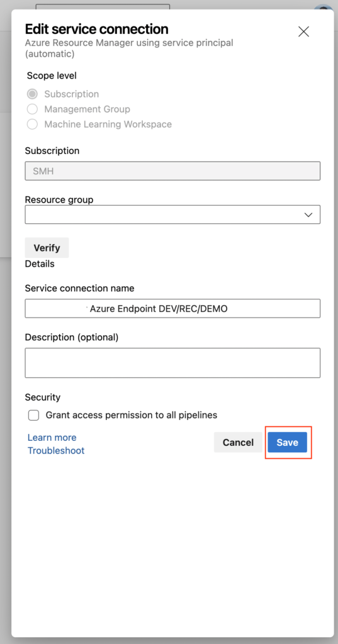338x644 pixels.
Task: Focus the Service connection name field
Action: 172,308
